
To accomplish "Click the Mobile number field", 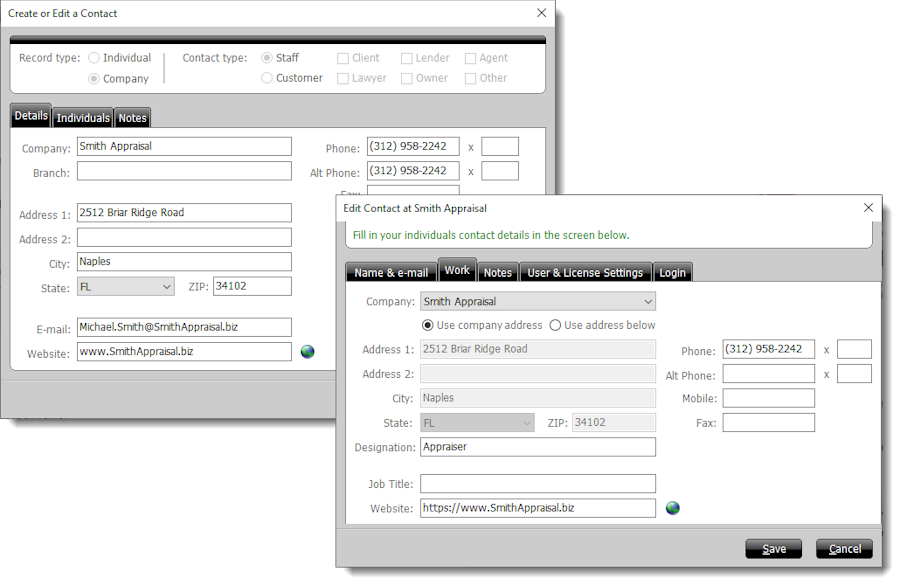I will tap(769, 398).
